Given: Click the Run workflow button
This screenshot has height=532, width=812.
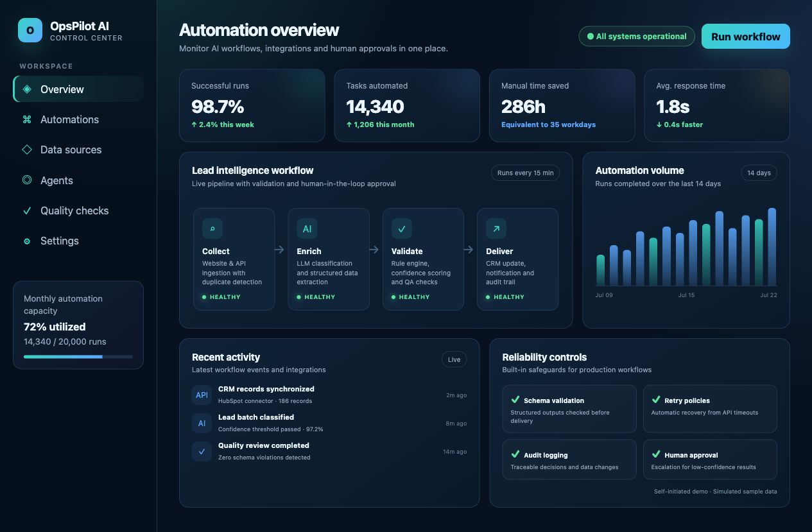Looking at the screenshot, I should [746, 37].
